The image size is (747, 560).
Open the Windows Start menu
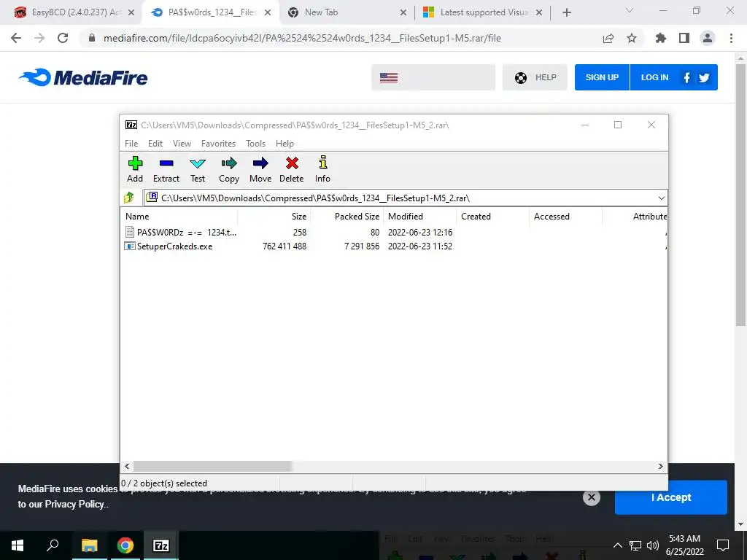18,545
